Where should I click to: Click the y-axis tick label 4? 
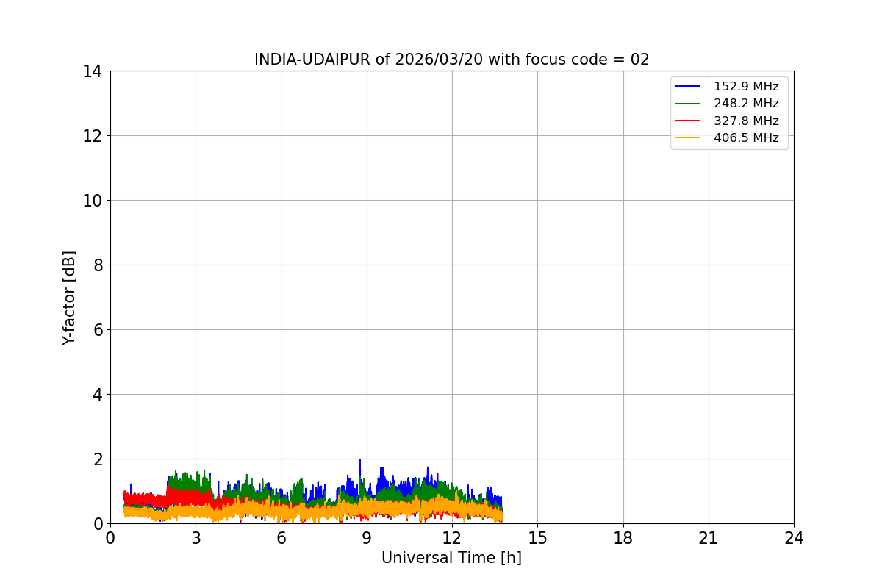[x=97, y=395]
